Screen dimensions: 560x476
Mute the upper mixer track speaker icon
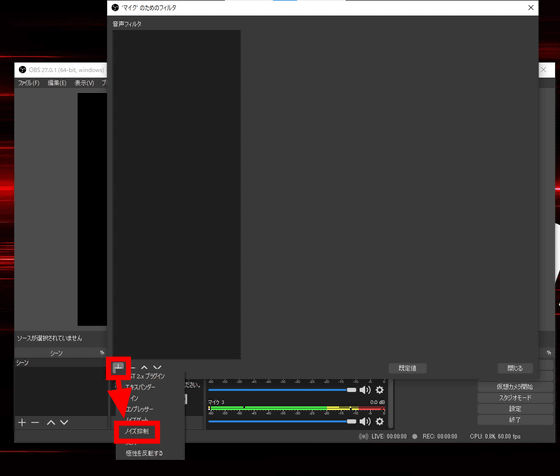(x=365, y=390)
